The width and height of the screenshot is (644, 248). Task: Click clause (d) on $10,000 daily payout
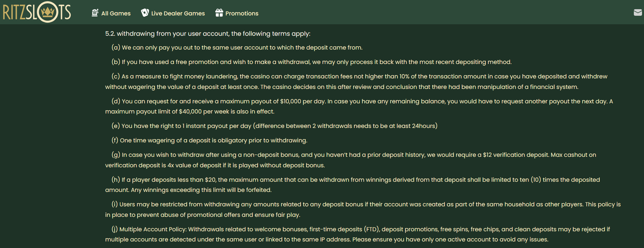359,106
